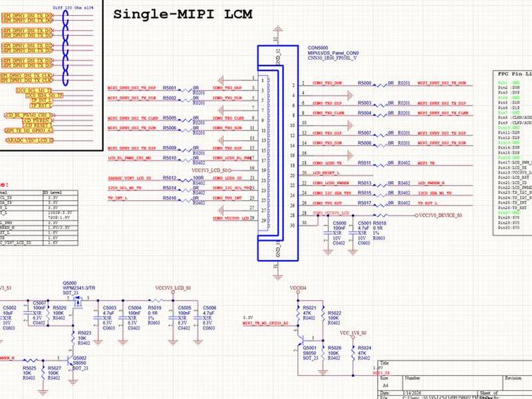Select capacitor C5000 symbol
Screen dimensions: 532x399
pos(328,233)
